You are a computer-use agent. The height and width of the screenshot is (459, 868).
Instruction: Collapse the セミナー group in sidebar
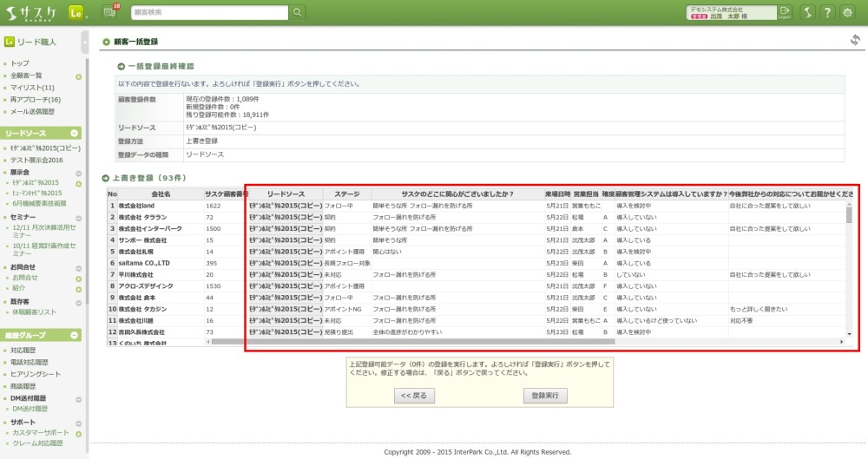(78, 215)
